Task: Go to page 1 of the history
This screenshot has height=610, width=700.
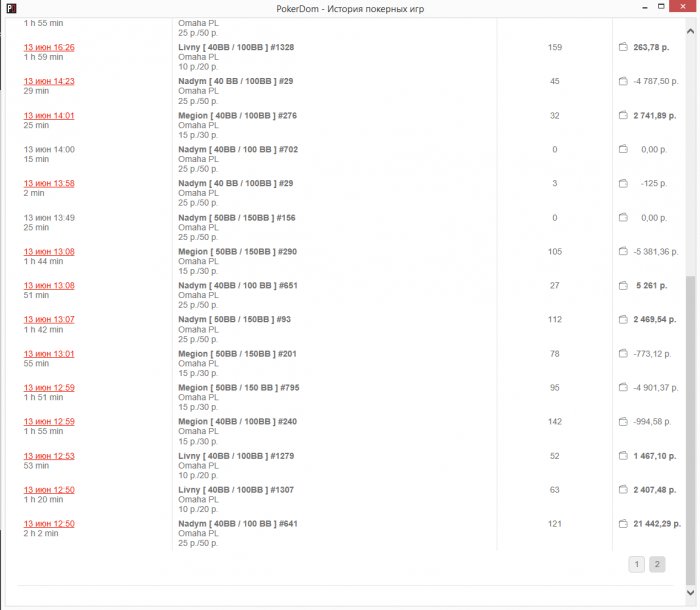Action: coord(636,564)
